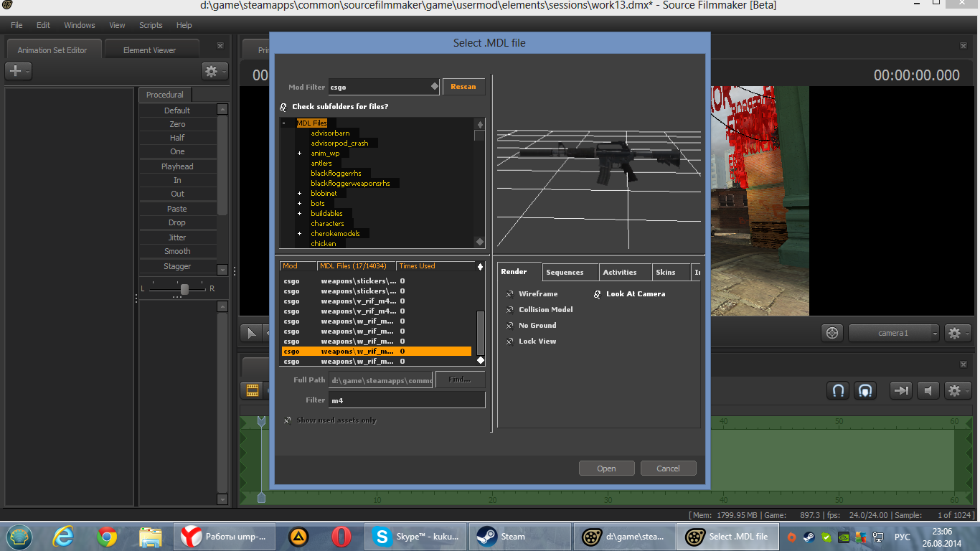
Task: Open the camera1 dropdown
Action: click(x=893, y=333)
